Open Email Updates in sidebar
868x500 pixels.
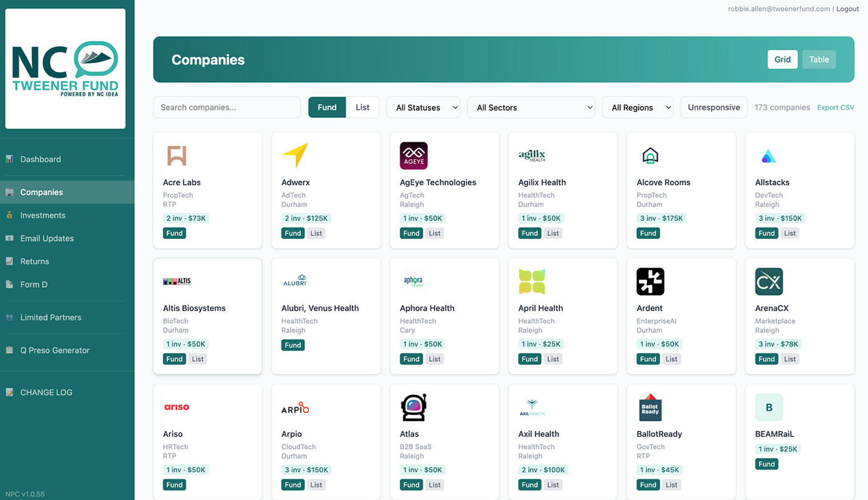click(67, 238)
